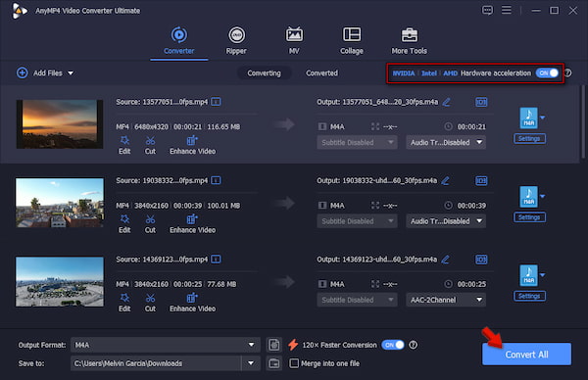Viewport: 588px width, 380px height.
Task: Enhance Video for the 19038332 file
Action: click(192, 223)
